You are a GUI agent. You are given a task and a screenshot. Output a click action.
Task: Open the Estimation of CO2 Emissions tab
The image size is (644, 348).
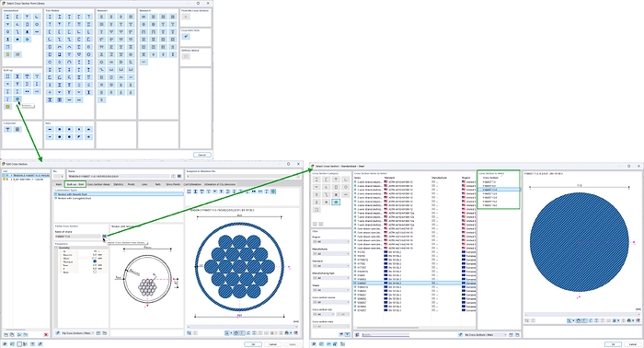coord(220,184)
